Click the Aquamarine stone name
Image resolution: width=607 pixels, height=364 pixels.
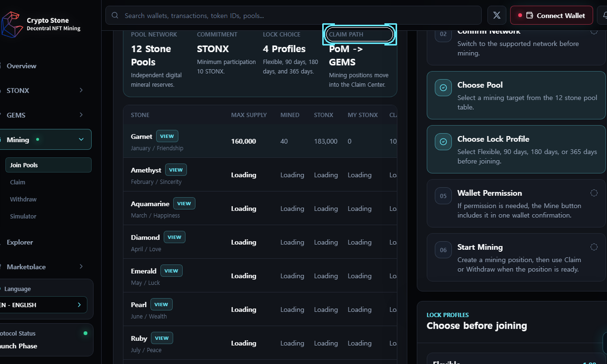coord(150,204)
